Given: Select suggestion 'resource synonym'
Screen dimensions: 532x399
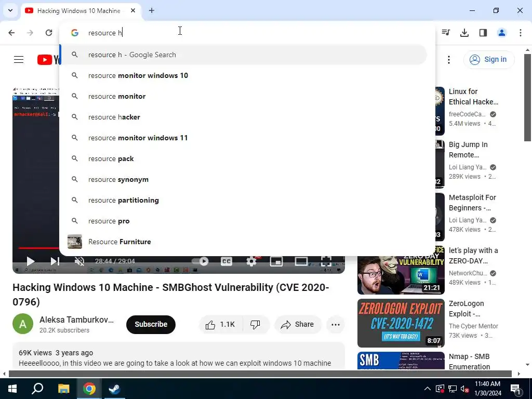Looking at the screenshot, I should pyautogui.click(x=243, y=179).
